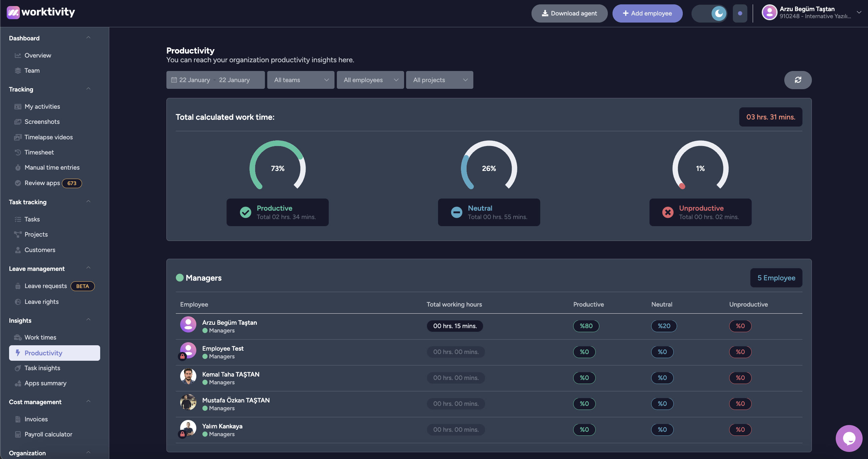Open Review apps with the checkmark icon
The width and height of the screenshot is (868, 459).
click(18, 183)
